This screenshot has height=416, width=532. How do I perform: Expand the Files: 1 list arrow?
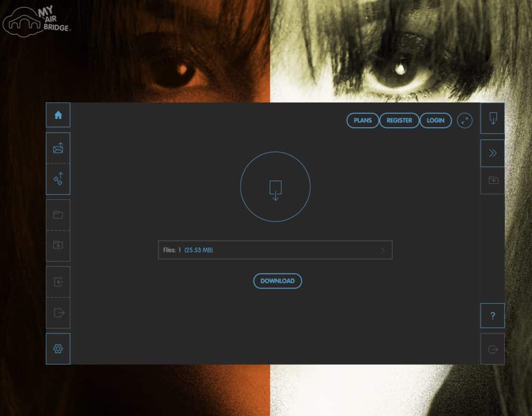click(383, 250)
